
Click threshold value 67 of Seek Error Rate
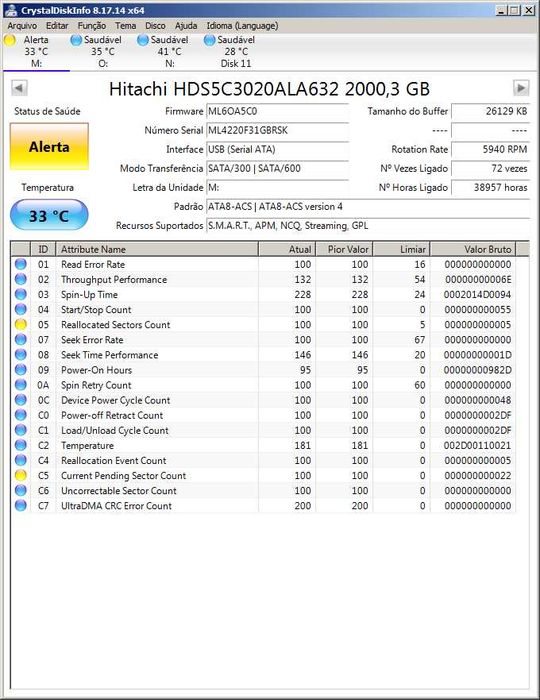coord(420,340)
